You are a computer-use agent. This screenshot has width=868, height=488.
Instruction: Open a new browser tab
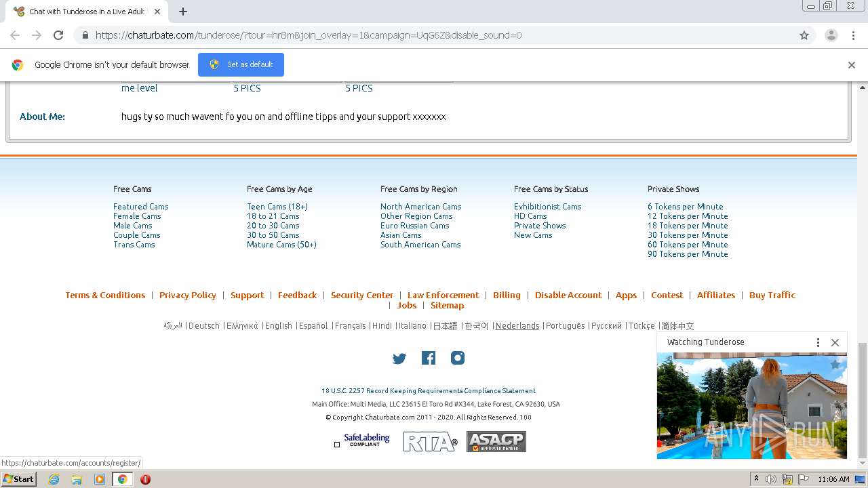[x=182, y=12]
